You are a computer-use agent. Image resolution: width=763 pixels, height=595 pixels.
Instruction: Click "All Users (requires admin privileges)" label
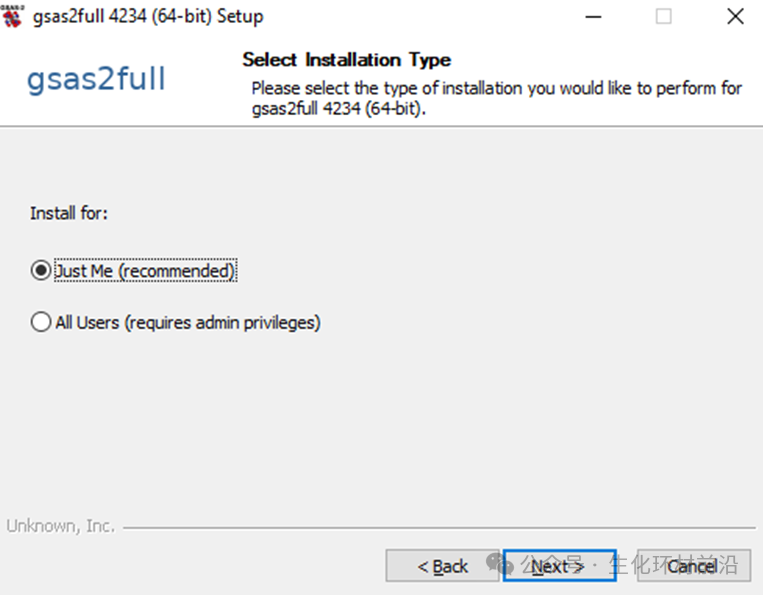[x=188, y=322]
